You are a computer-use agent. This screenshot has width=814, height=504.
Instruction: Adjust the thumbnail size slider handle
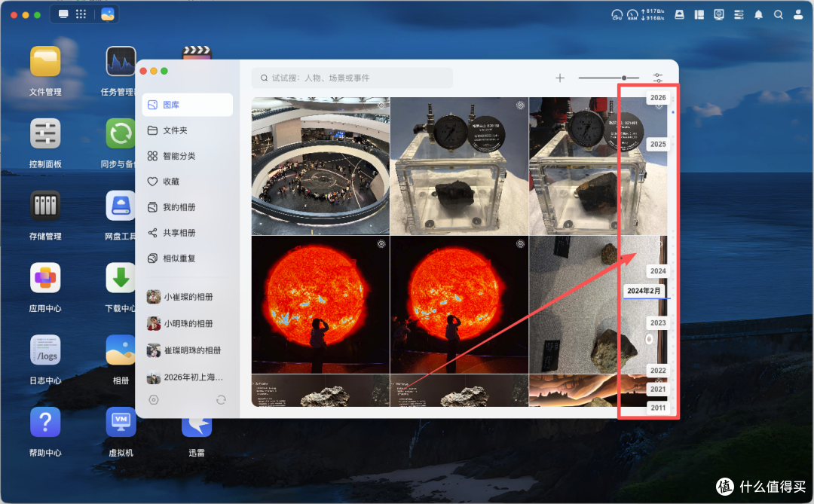tap(624, 78)
